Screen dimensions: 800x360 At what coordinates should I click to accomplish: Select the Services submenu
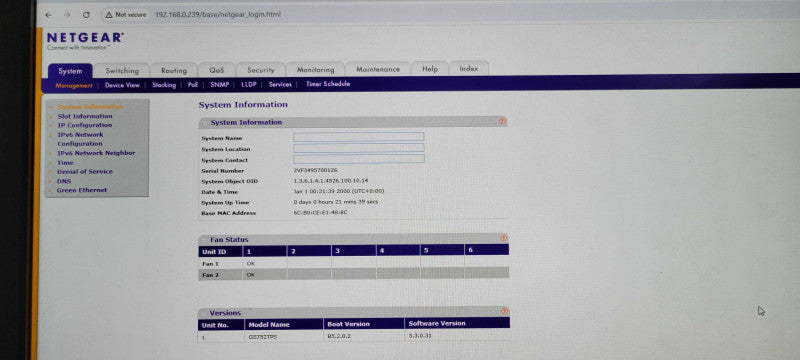[280, 84]
